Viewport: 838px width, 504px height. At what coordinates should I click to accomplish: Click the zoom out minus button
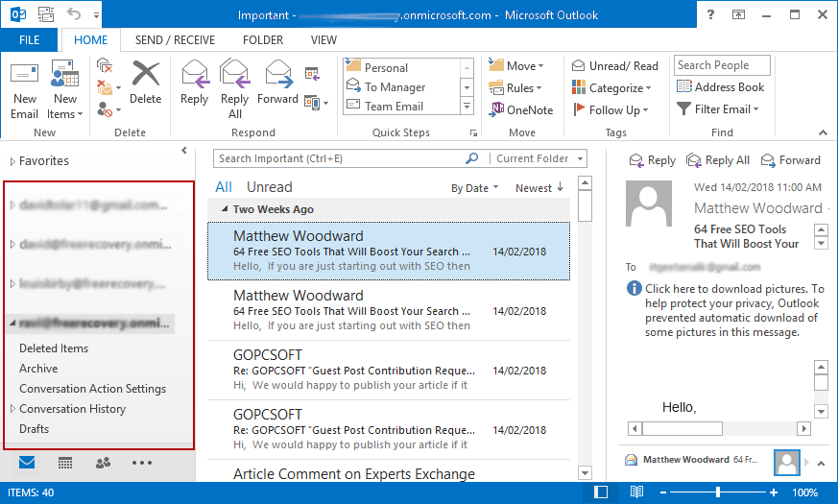pos(663,492)
